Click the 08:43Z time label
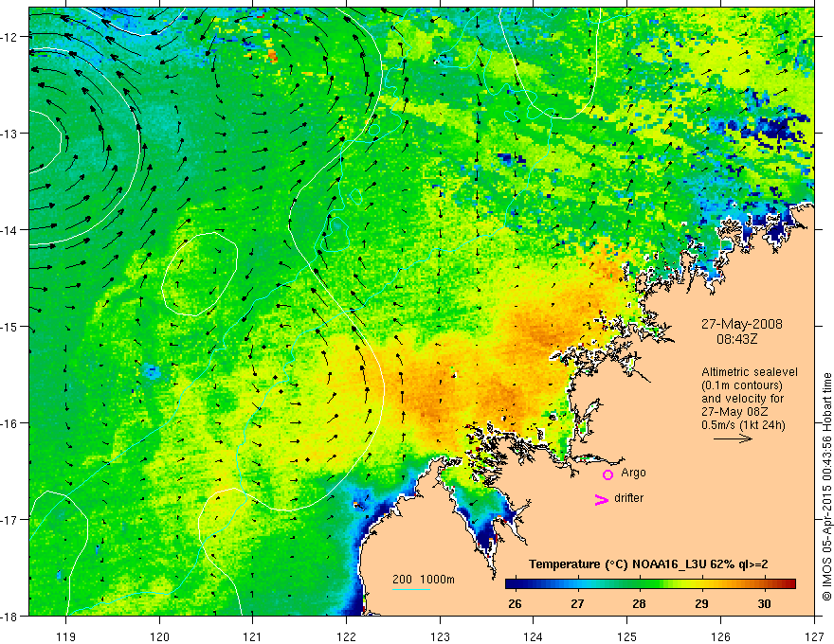The image size is (834, 644). tap(736, 338)
